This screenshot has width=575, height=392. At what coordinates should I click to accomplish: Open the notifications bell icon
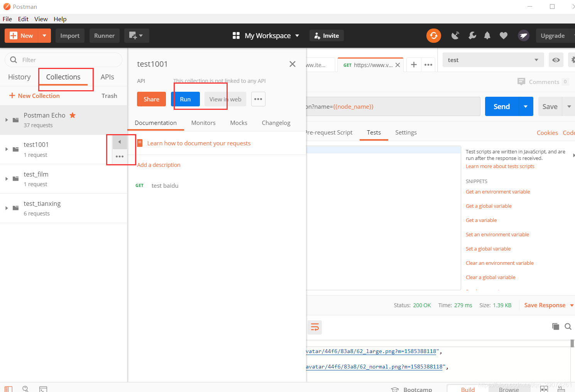[x=487, y=35]
